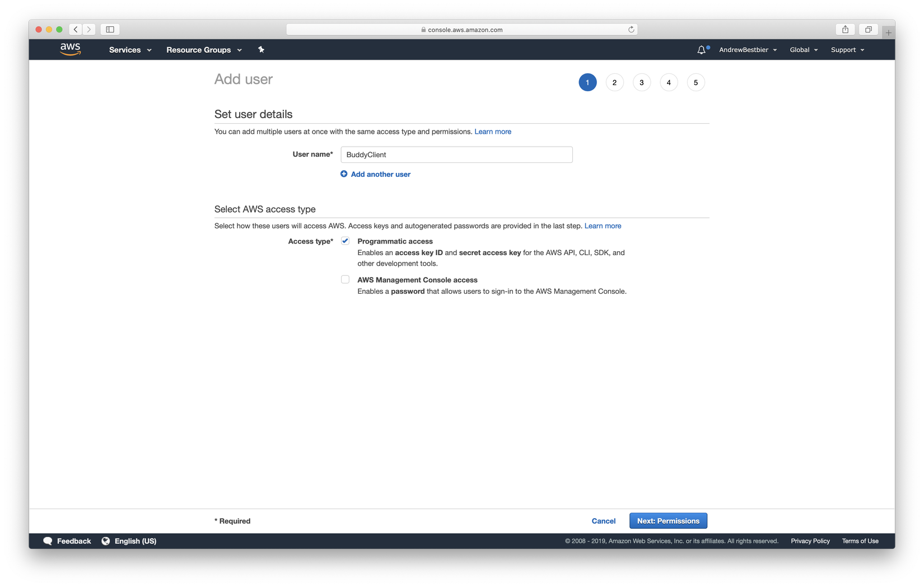The width and height of the screenshot is (924, 587).
Task: Click the pin shortcut icon in navbar
Action: [x=261, y=50]
